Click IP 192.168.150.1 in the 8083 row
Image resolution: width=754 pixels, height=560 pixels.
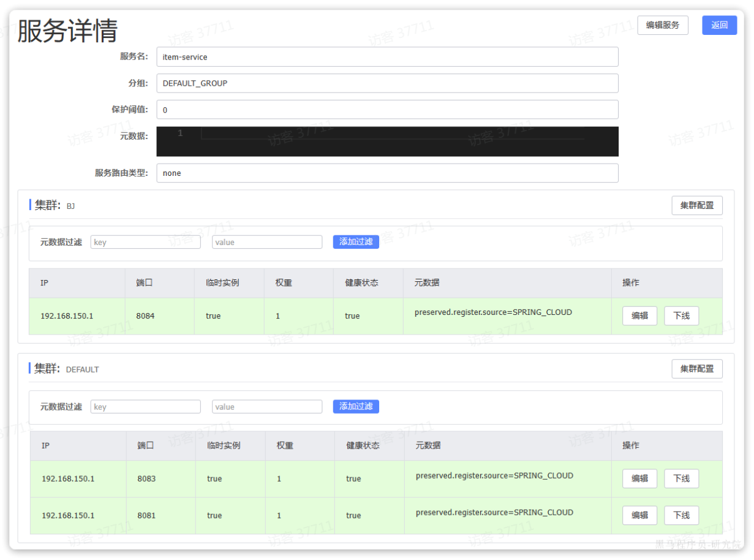[68, 479]
